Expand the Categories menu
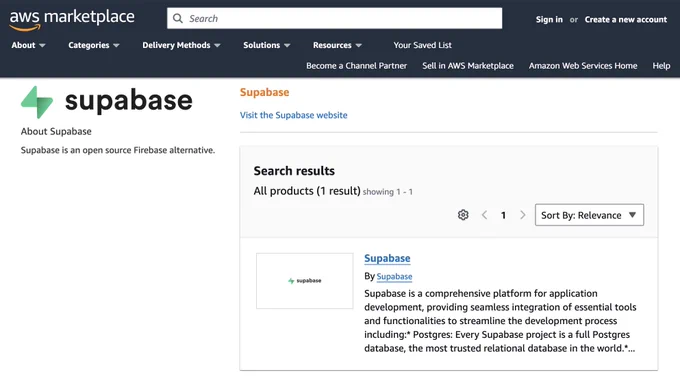This screenshot has width=680, height=381. (x=94, y=45)
